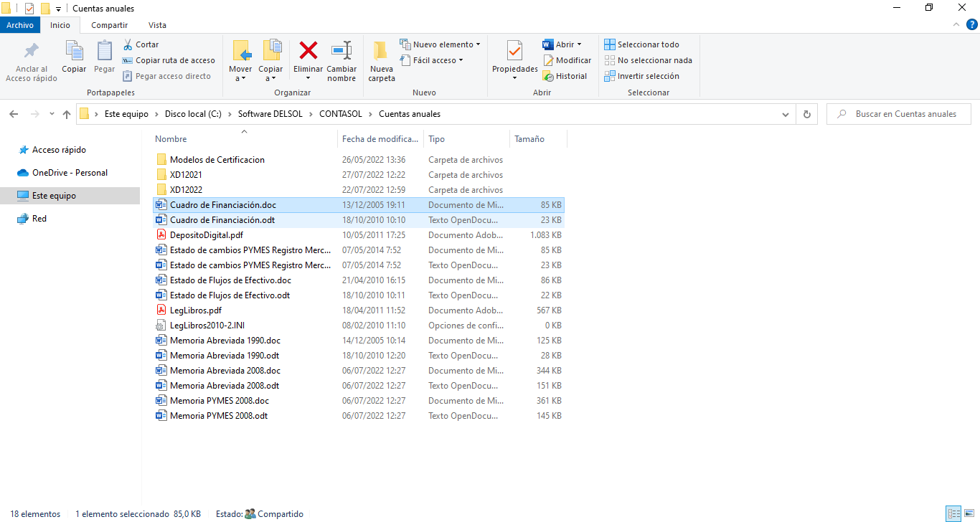
Task: Sort by Fecha de modificación column
Action: pos(380,139)
